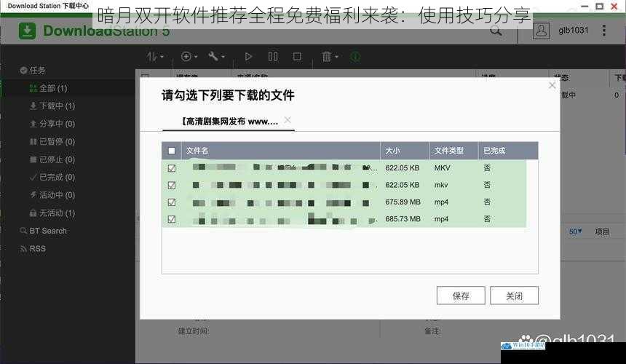626x364 pixels.
Task: Close the file selection dialog
Action: coord(552,85)
